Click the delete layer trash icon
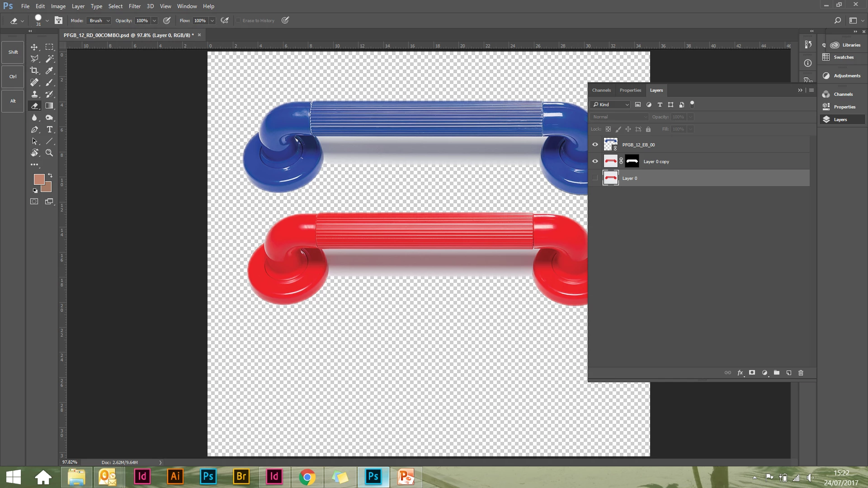This screenshot has width=868, height=488. (x=801, y=373)
